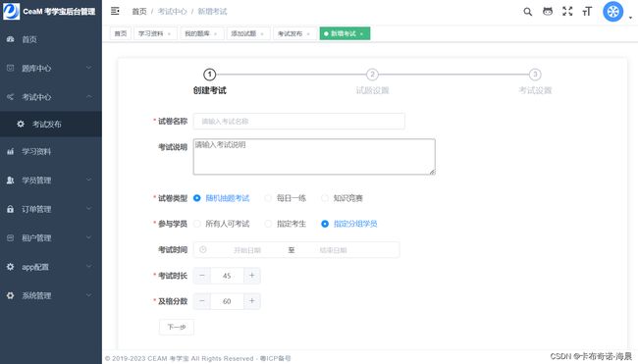Expand the 题库中心 menu

[88, 68]
